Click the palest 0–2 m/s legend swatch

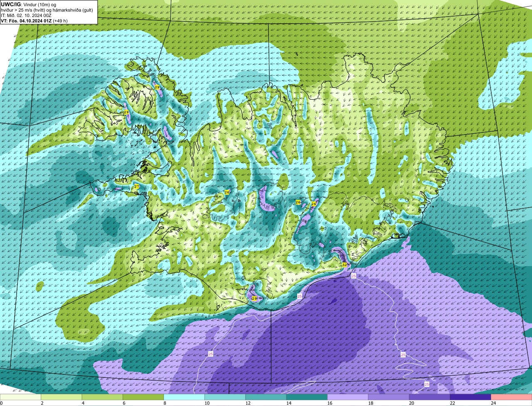pos(21,397)
